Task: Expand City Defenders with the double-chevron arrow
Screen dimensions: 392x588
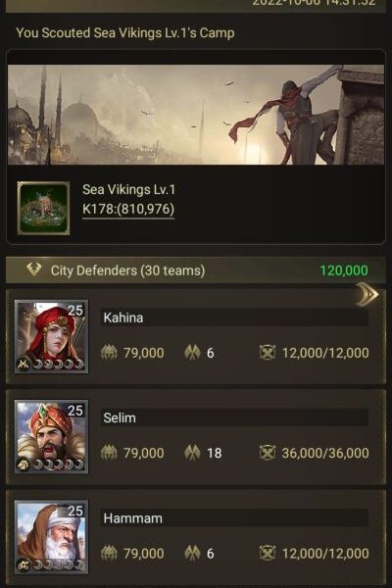Action: [x=367, y=294]
